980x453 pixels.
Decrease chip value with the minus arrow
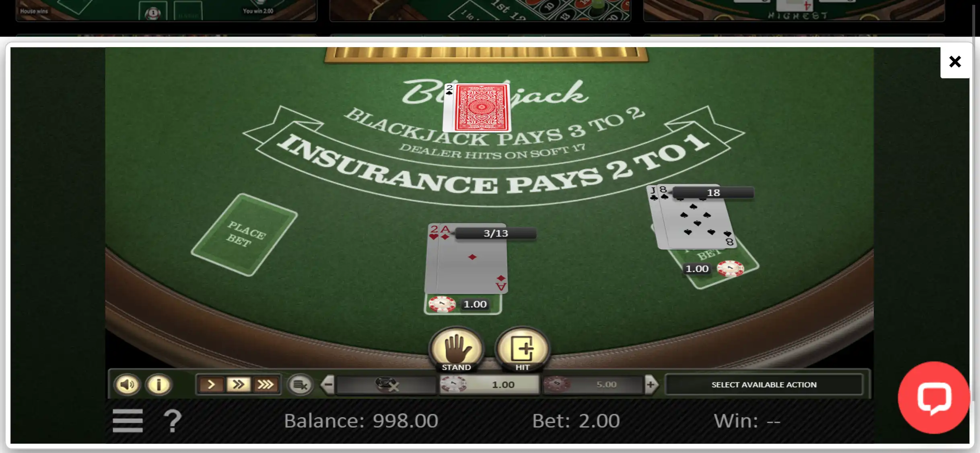pos(328,385)
